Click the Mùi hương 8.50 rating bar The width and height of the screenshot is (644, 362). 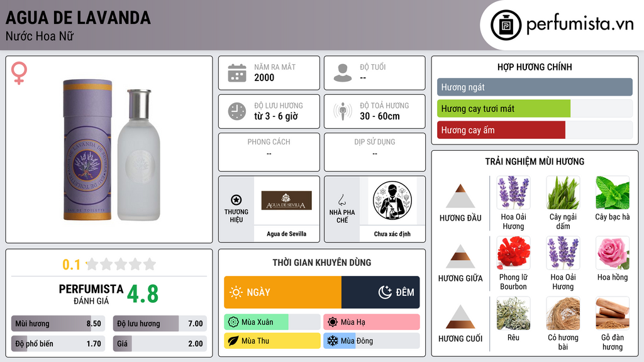tap(58, 324)
